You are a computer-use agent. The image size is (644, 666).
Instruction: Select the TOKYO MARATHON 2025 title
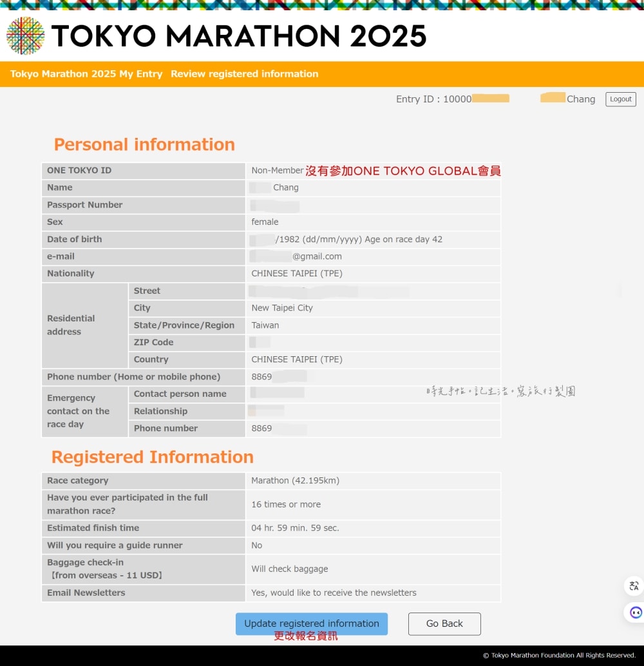click(x=239, y=35)
